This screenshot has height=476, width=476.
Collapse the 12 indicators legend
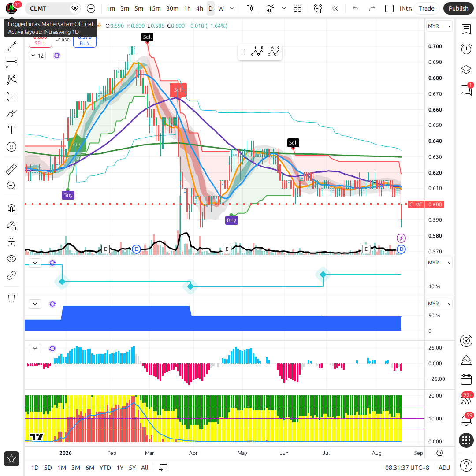(37, 56)
